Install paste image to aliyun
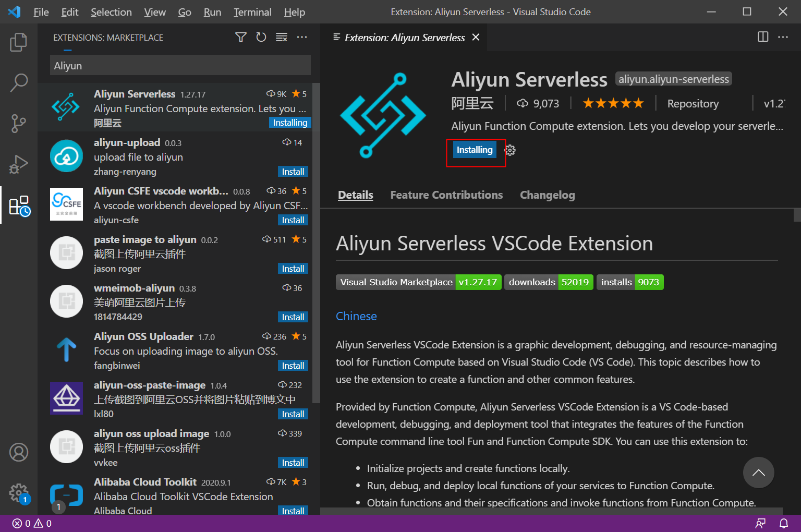 [293, 269]
